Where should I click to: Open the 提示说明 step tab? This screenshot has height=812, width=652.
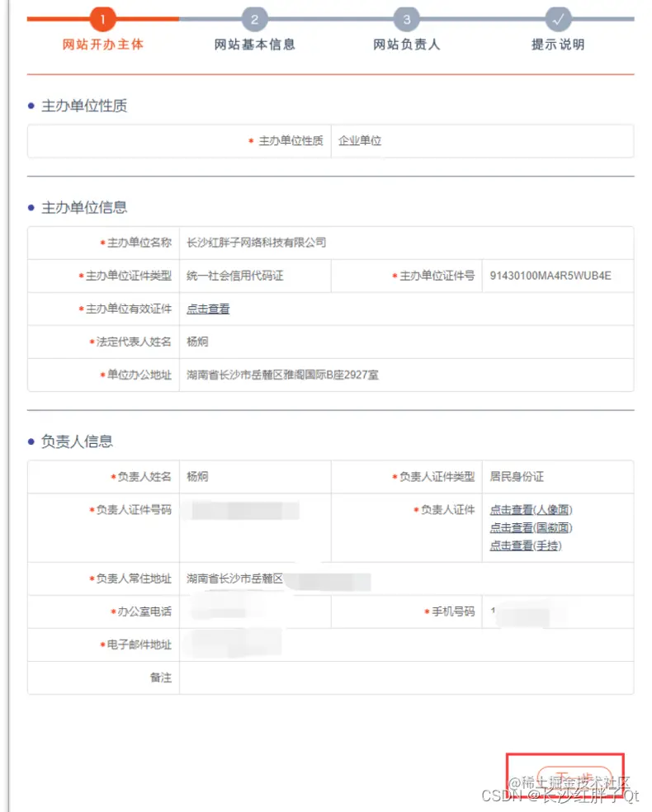click(x=558, y=45)
